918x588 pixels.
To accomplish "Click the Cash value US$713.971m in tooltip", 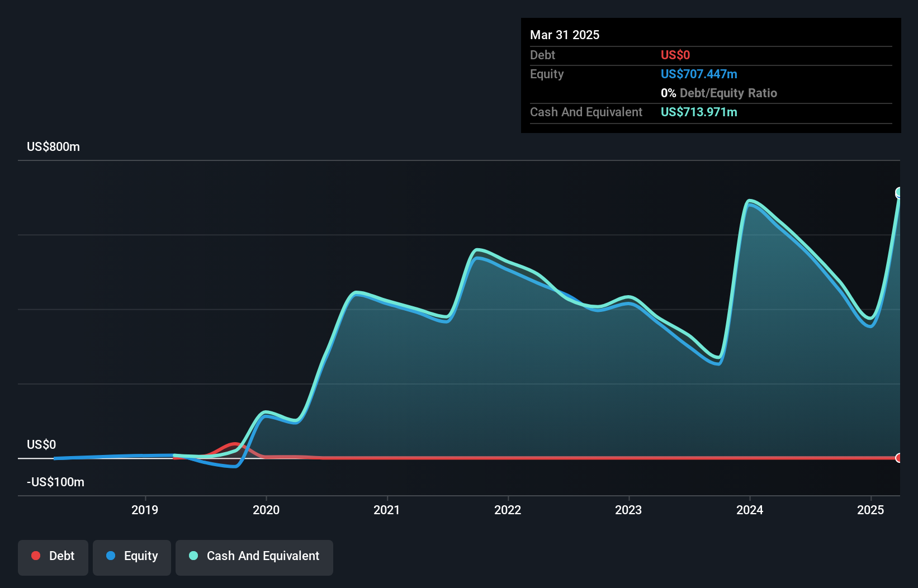I will pos(699,112).
